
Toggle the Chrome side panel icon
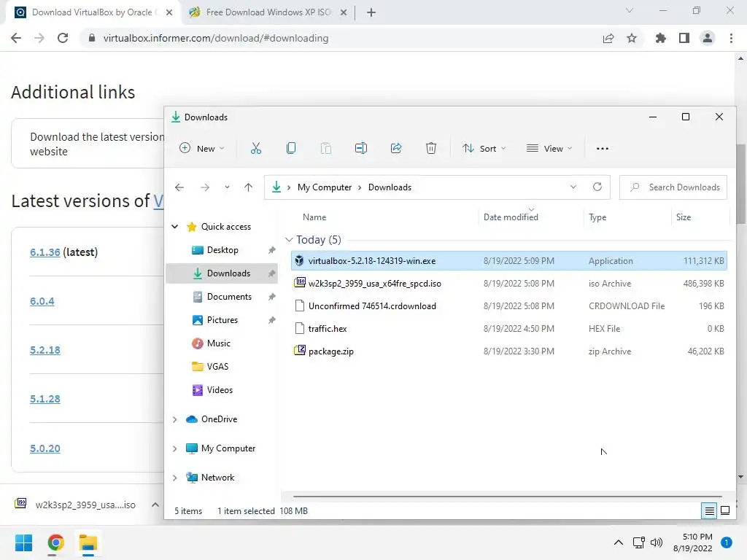coord(684,38)
